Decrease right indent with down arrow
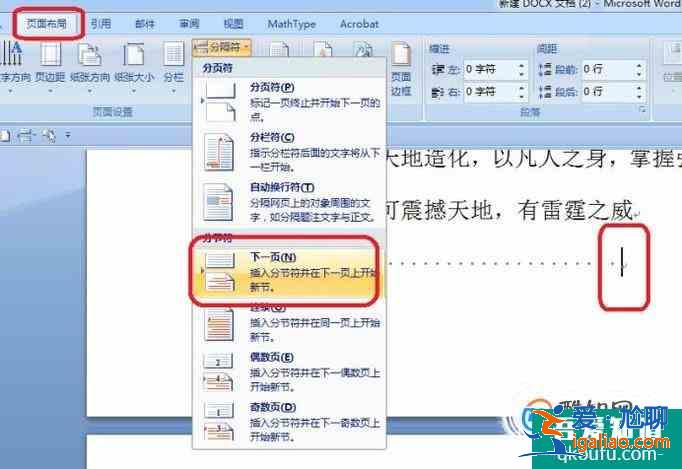The width and height of the screenshot is (682, 469). point(522,96)
